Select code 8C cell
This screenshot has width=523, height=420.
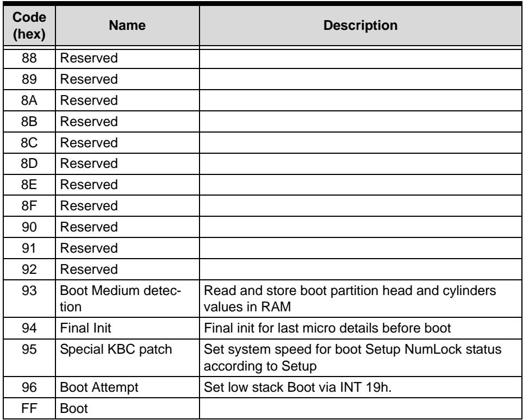pyautogui.click(x=29, y=143)
